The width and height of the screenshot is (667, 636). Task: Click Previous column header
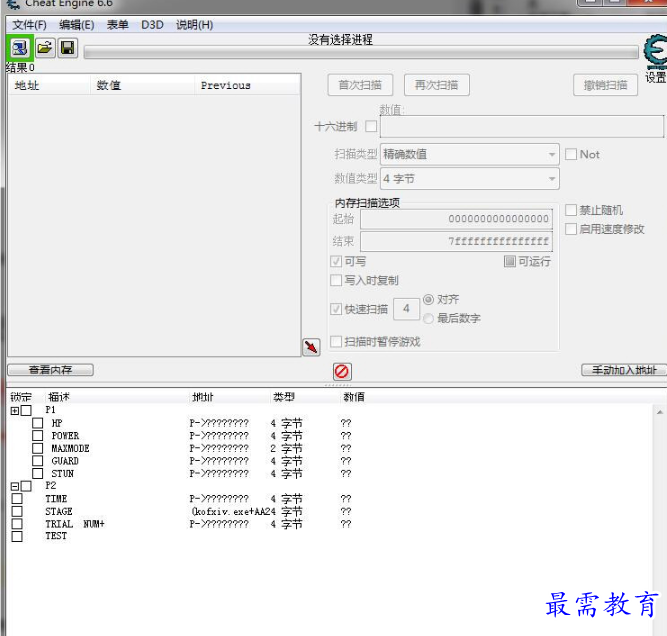point(247,85)
